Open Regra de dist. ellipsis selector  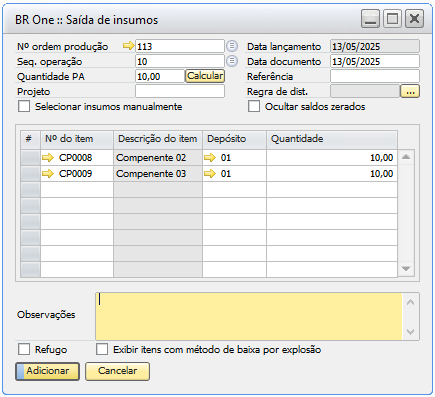(410, 91)
